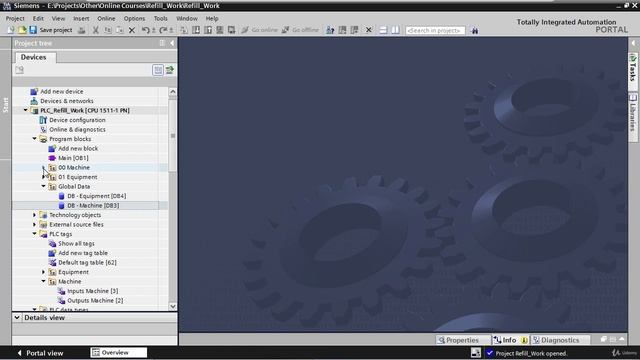Open the Project menu

coord(15,18)
